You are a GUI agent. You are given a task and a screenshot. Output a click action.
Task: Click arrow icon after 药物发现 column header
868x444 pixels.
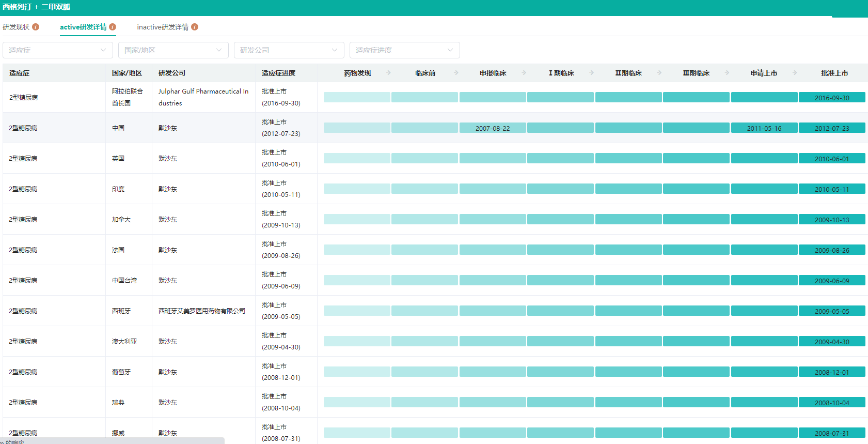point(388,73)
